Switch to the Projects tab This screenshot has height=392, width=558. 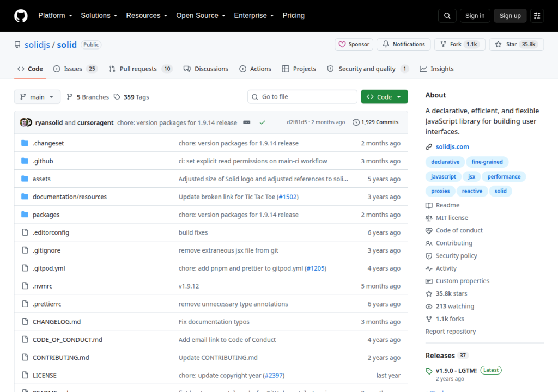(x=299, y=69)
